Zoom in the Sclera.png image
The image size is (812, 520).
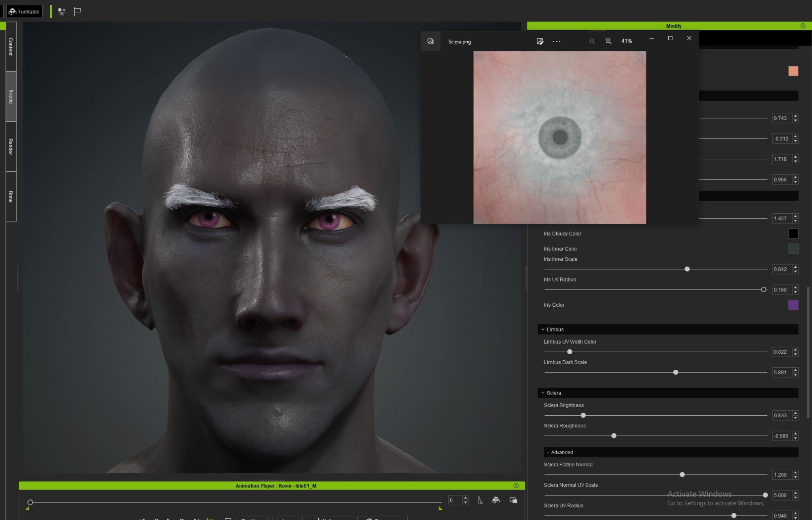pos(608,41)
